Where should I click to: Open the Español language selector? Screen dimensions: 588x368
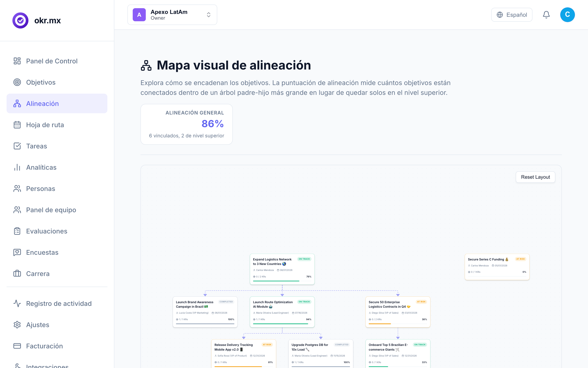pyautogui.click(x=512, y=15)
